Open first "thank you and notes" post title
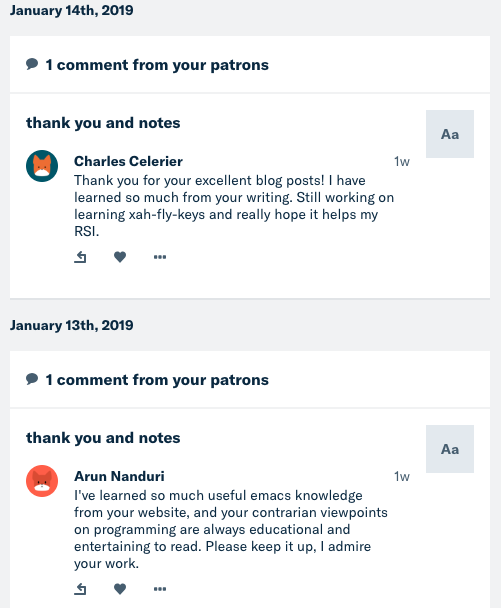 103,123
